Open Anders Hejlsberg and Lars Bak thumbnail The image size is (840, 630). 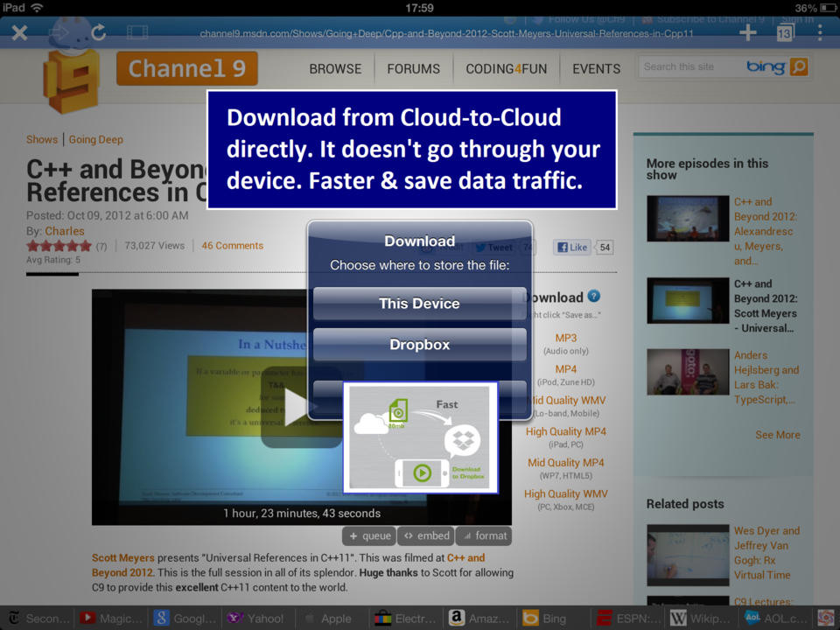688,372
